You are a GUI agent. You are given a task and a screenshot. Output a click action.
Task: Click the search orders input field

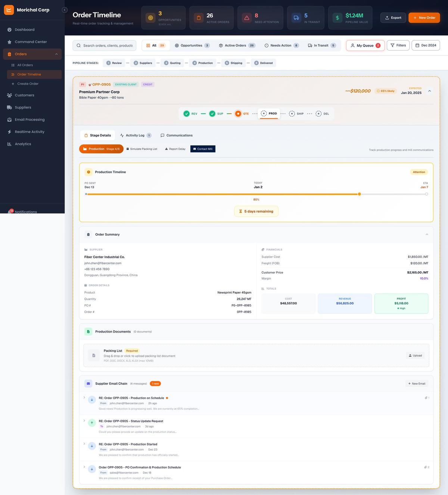coord(105,45)
